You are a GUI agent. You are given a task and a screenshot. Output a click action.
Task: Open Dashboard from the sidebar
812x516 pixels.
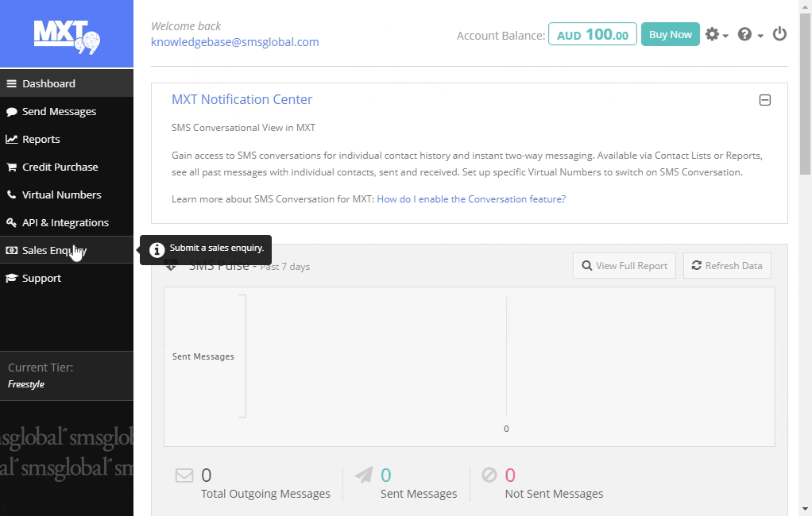click(x=48, y=83)
